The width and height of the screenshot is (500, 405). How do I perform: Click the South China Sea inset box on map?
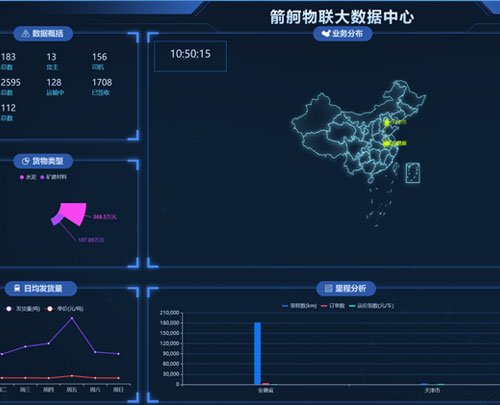pyautogui.click(x=413, y=173)
